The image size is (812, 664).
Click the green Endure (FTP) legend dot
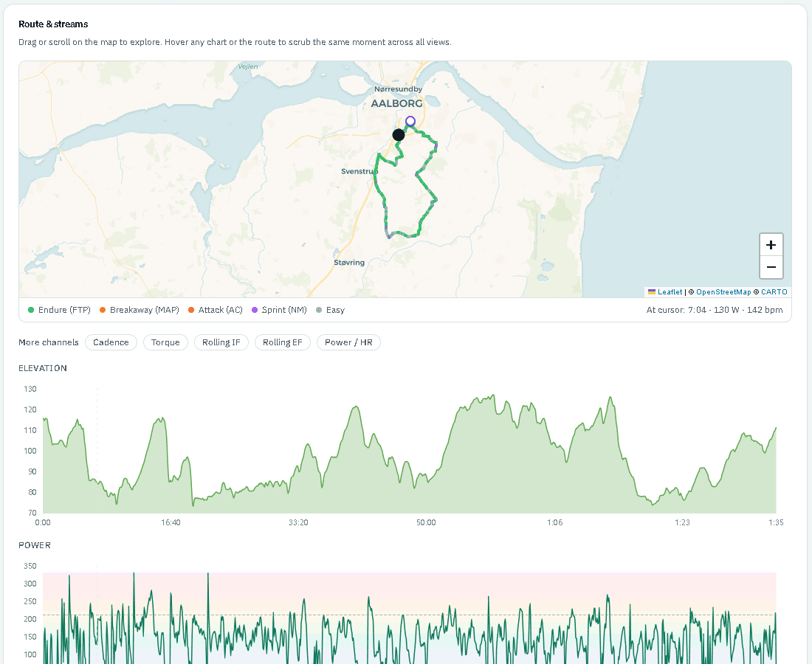click(31, 310)
